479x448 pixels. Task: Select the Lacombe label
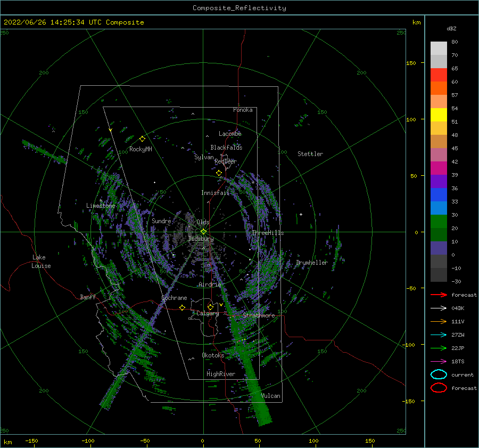pos(230,134)
